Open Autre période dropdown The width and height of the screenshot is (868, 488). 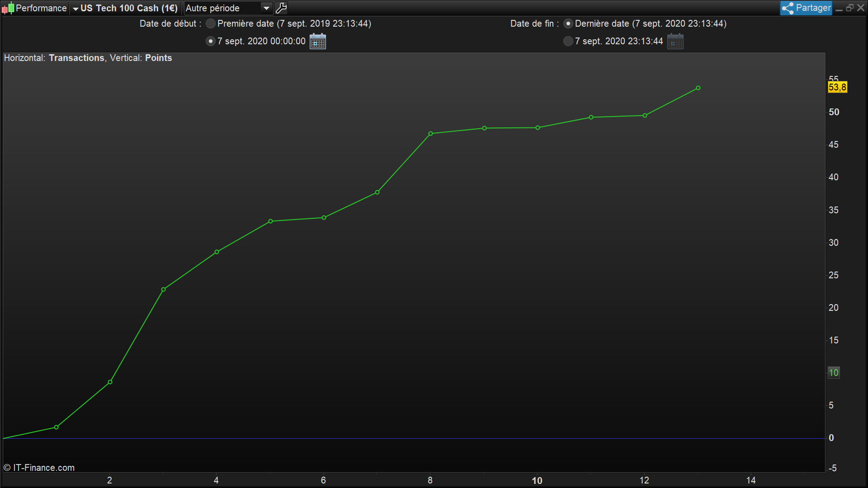point(222,8)
